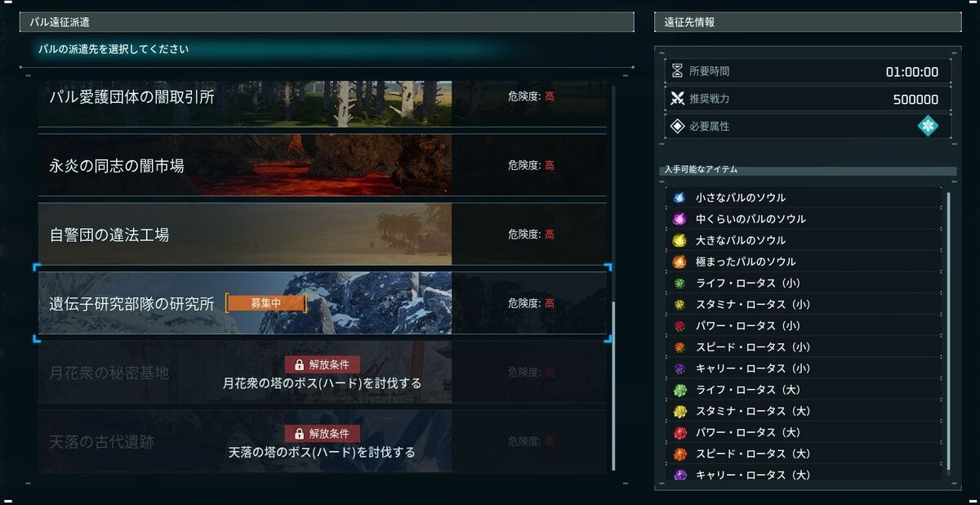
Task: Click the purple 中くらいのパルのソウル icon
Action: [679, 219]
